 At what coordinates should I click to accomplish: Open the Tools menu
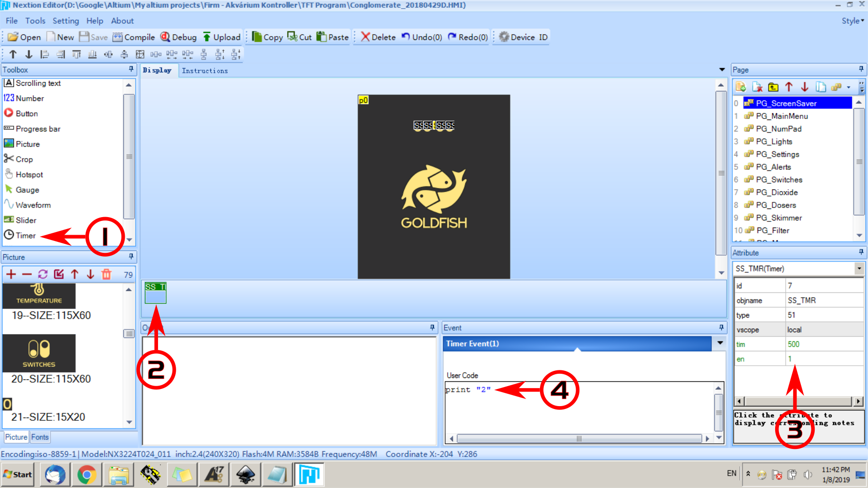tap(35, 20)
